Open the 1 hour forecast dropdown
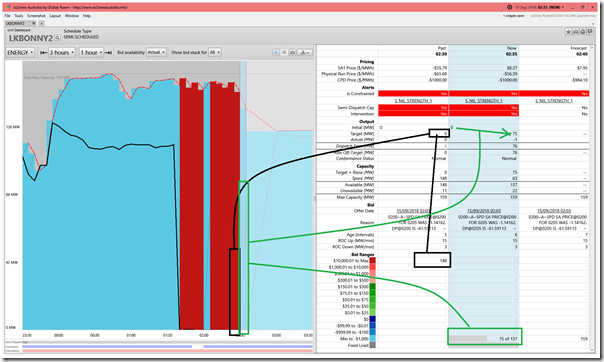Viewport: 604px width, 362px height. 91,52
